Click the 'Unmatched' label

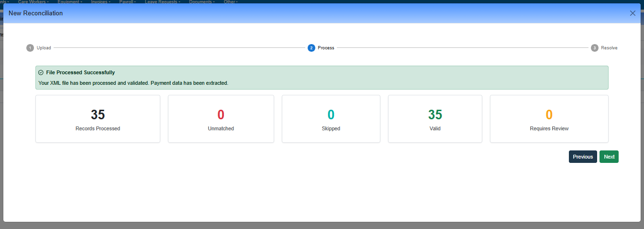coord(221,129)
